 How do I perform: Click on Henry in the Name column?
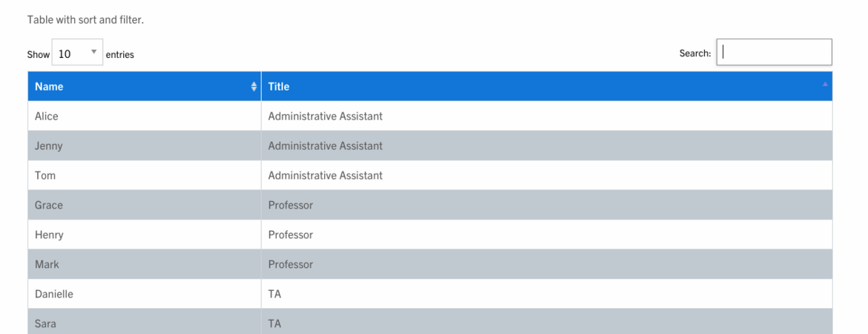coord(49,235)
